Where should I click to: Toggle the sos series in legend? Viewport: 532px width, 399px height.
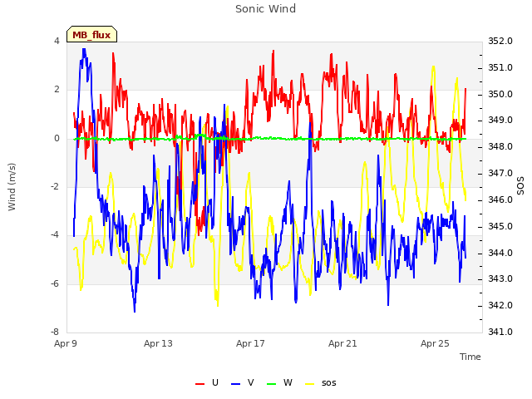(321, 382)
